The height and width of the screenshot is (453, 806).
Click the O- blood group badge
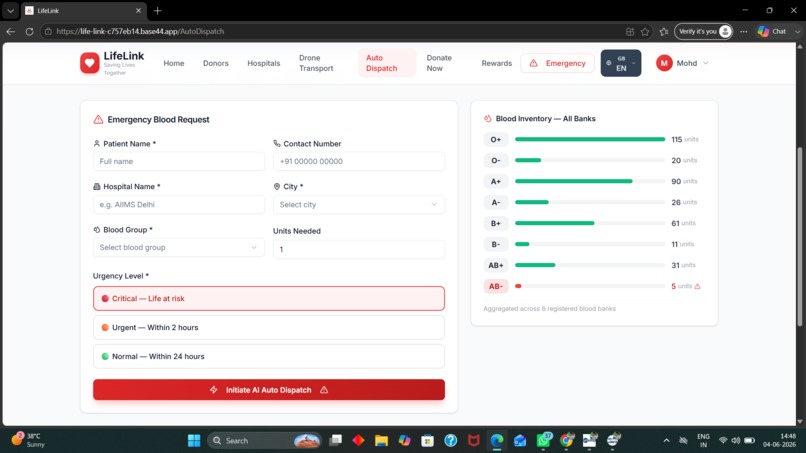[x=496, y=160]
